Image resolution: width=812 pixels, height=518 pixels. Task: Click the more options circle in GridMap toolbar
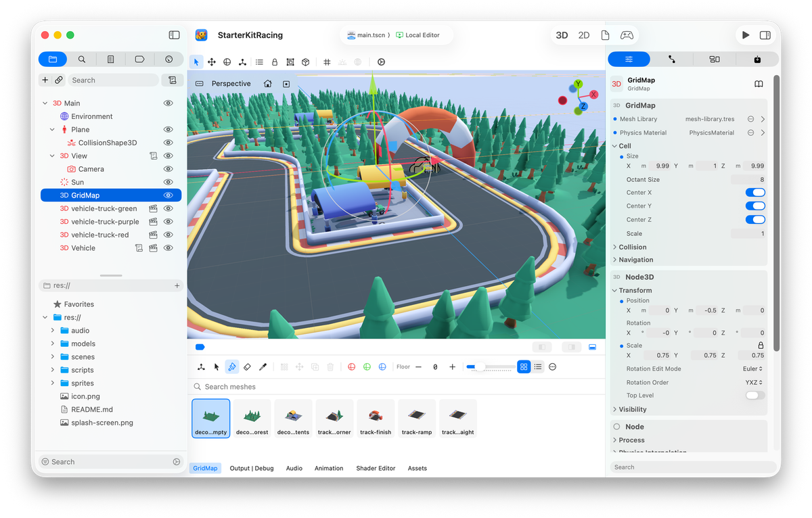tap(553, 367)
